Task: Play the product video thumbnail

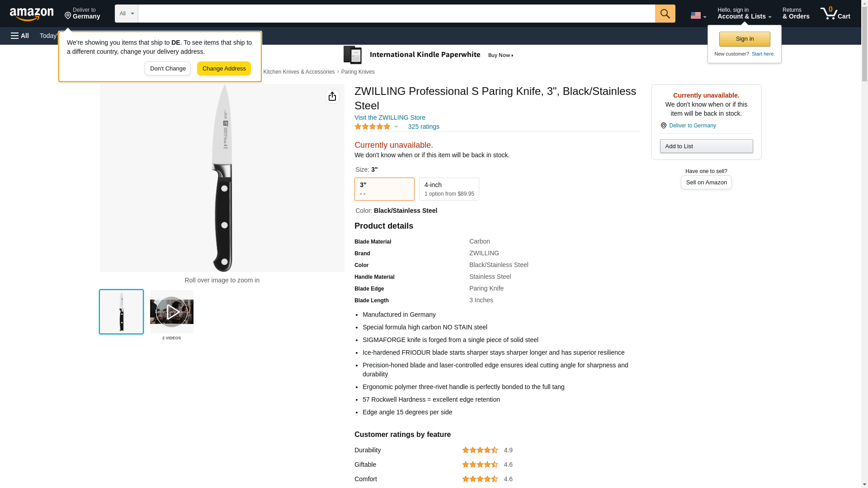Action: pyautogui.click(x=172, y=312)
